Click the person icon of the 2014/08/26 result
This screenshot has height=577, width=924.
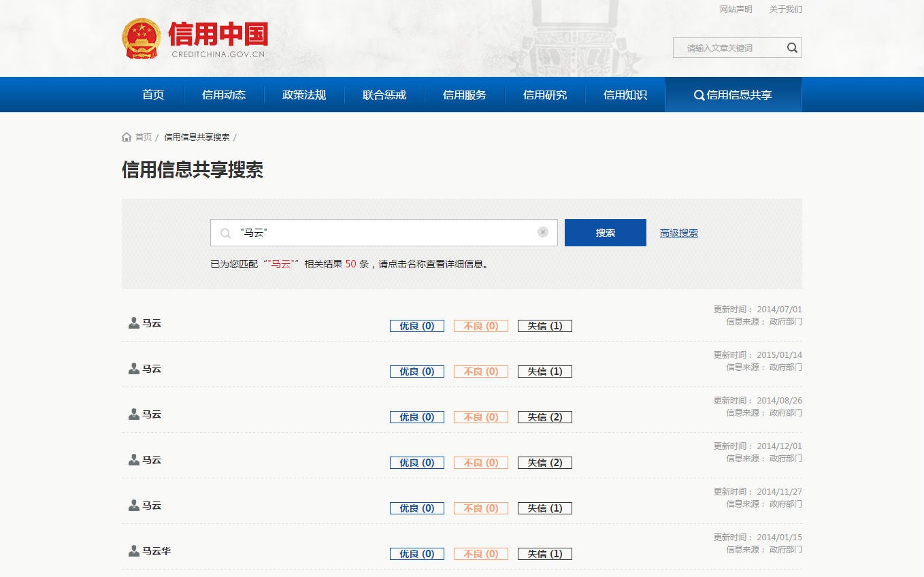click(x=133, y=414)
